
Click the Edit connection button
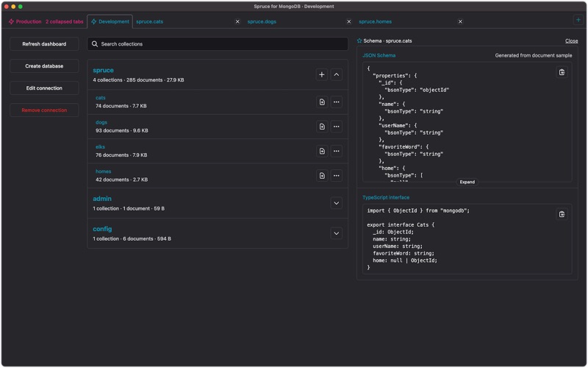(44, 88)
